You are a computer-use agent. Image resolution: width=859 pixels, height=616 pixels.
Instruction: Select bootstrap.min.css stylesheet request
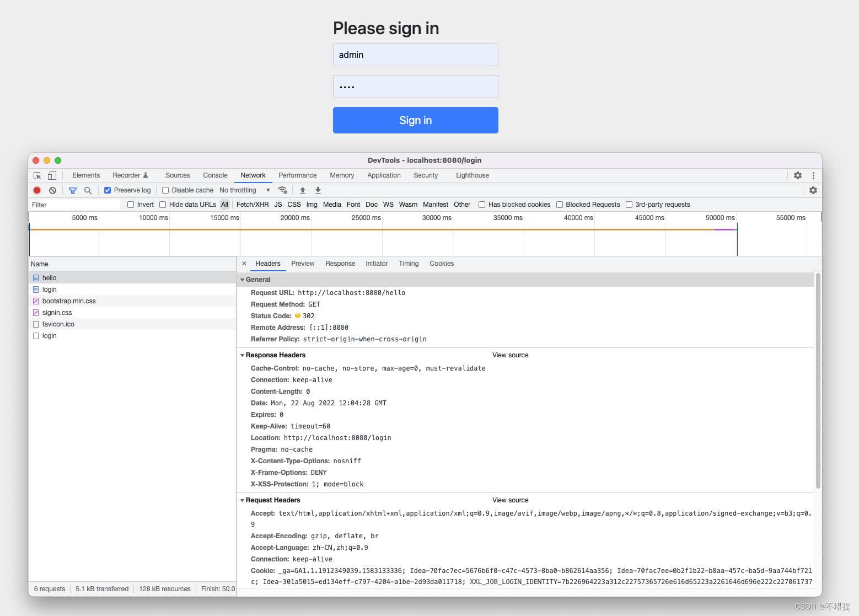click(132, 301)
